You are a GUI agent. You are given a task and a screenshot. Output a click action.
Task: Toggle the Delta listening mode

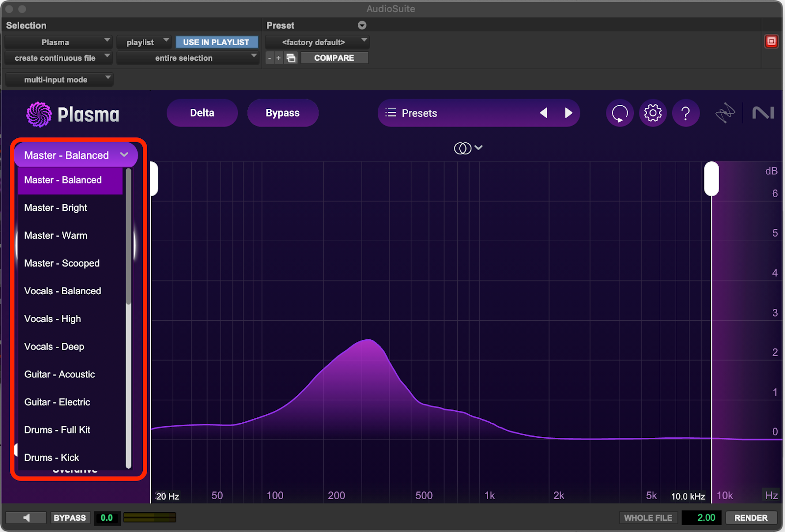click(202, 113)
